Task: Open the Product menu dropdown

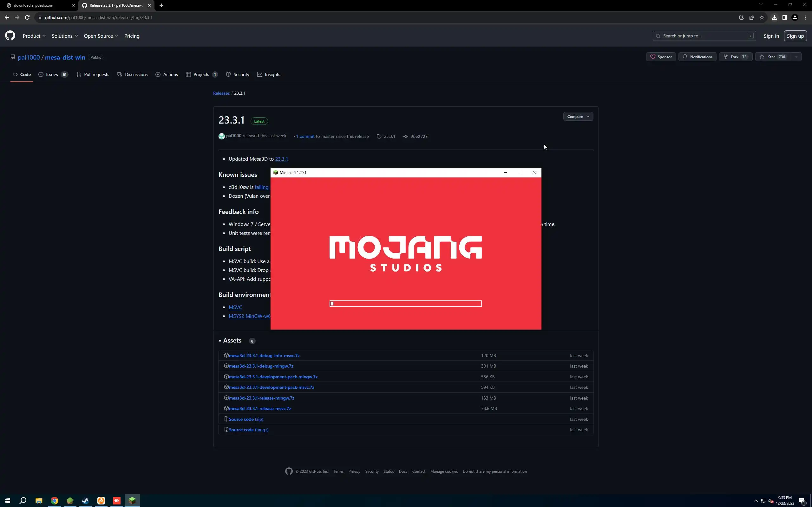Action: coord(34,36)
